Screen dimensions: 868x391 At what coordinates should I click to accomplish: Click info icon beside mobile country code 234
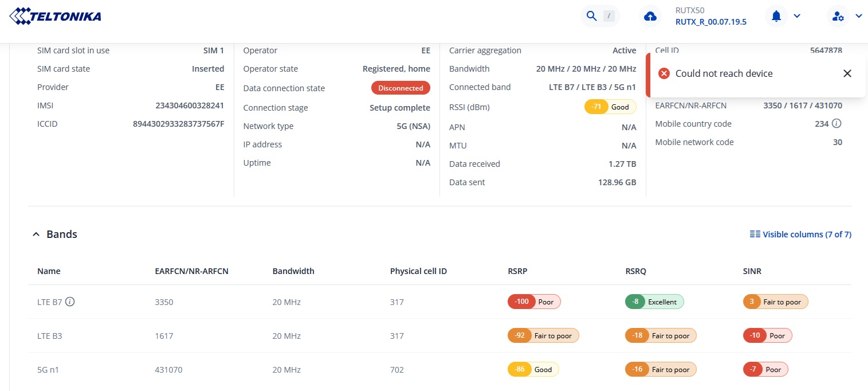click(x=836, y=124)
